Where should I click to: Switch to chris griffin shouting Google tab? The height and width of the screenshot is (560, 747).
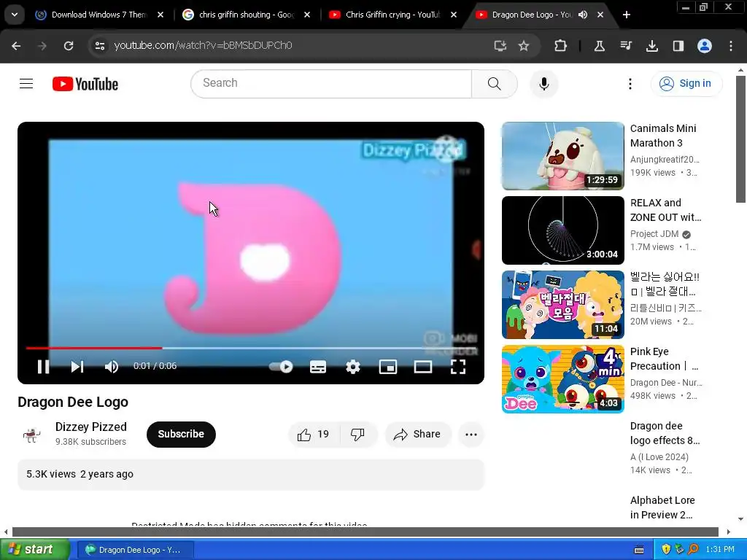(246, 15)
